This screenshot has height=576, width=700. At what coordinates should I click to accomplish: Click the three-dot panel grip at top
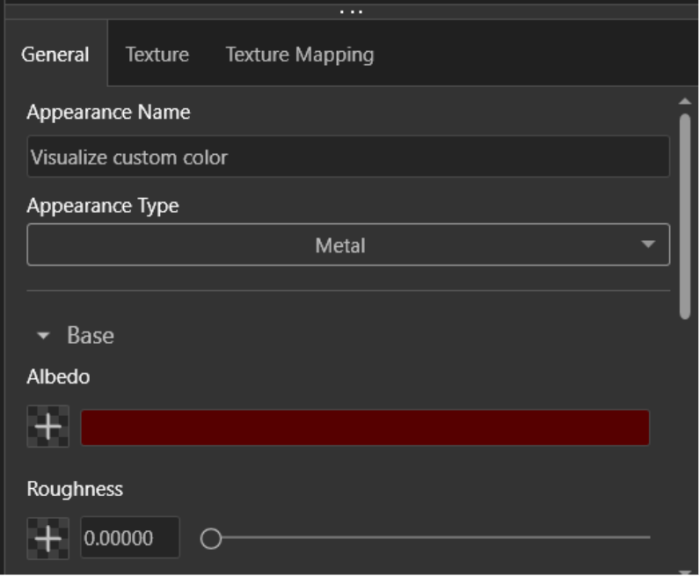[x=350, y=11]
